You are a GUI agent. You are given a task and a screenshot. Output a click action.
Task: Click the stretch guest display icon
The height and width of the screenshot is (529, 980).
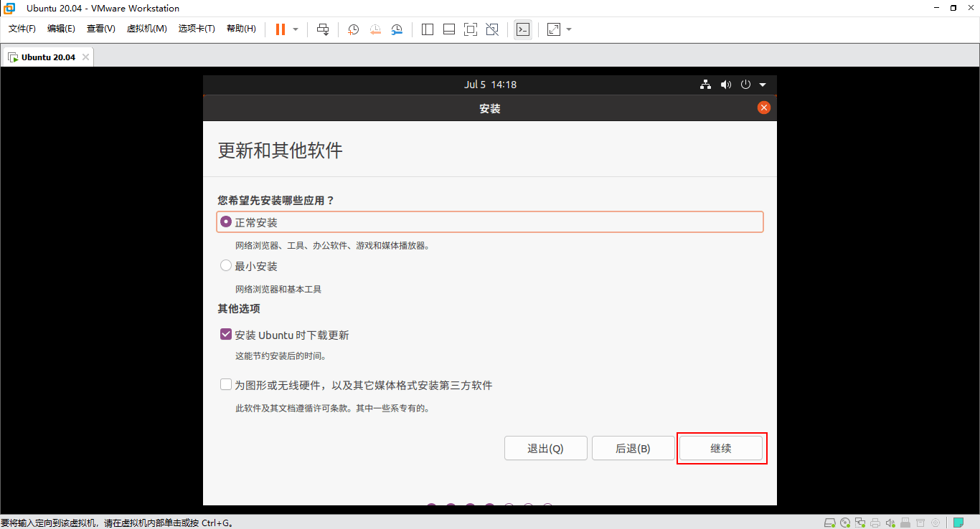553,29
